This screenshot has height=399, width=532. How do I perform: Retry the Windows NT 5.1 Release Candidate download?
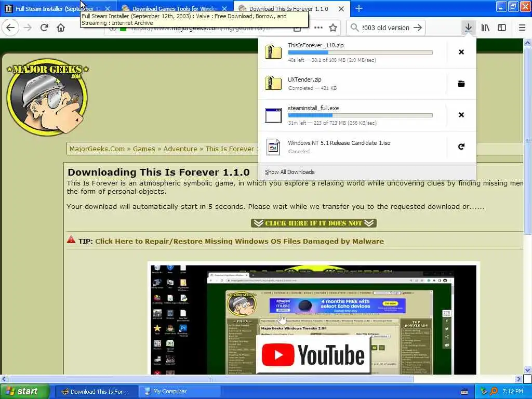(461, 146)
